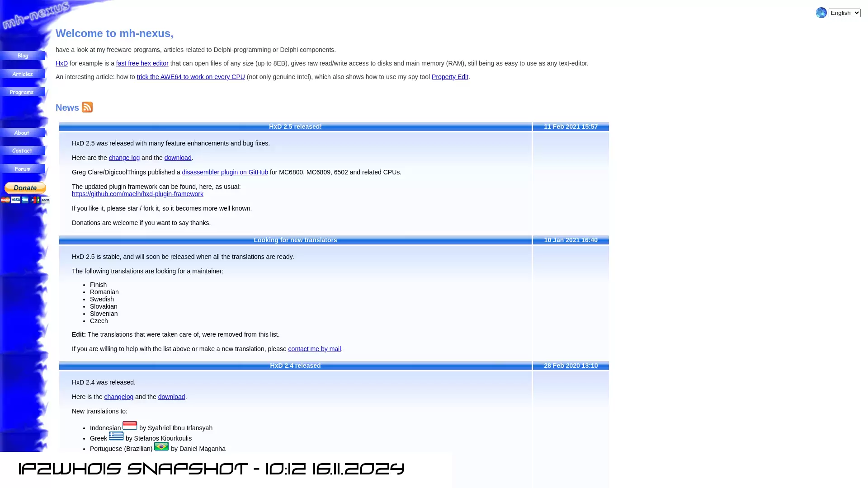Click the Blog navigation icon
This screenshot has width=868, height=488.
23,56
